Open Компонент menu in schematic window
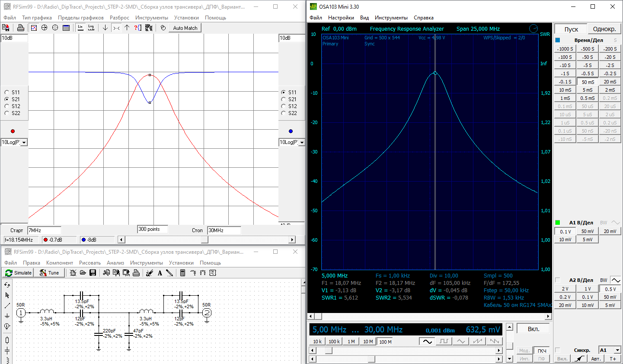The height and width of the screenshot is (364, 623). (60, 263)
